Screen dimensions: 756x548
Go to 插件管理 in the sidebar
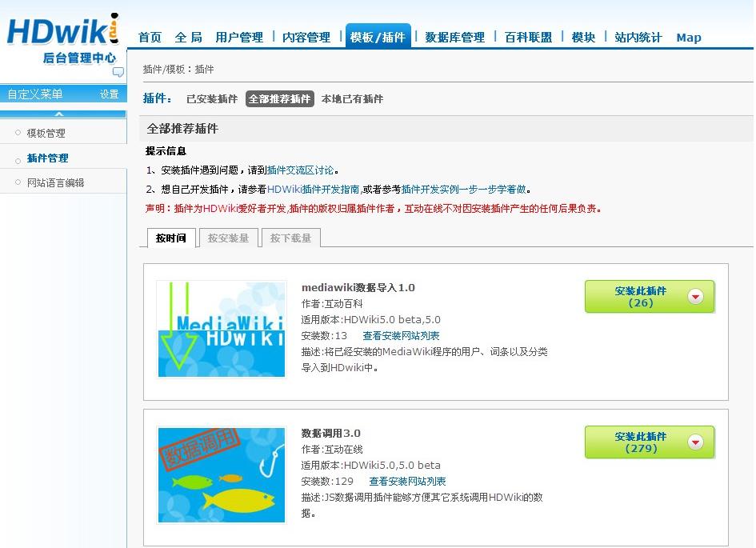tap(47, 158)
